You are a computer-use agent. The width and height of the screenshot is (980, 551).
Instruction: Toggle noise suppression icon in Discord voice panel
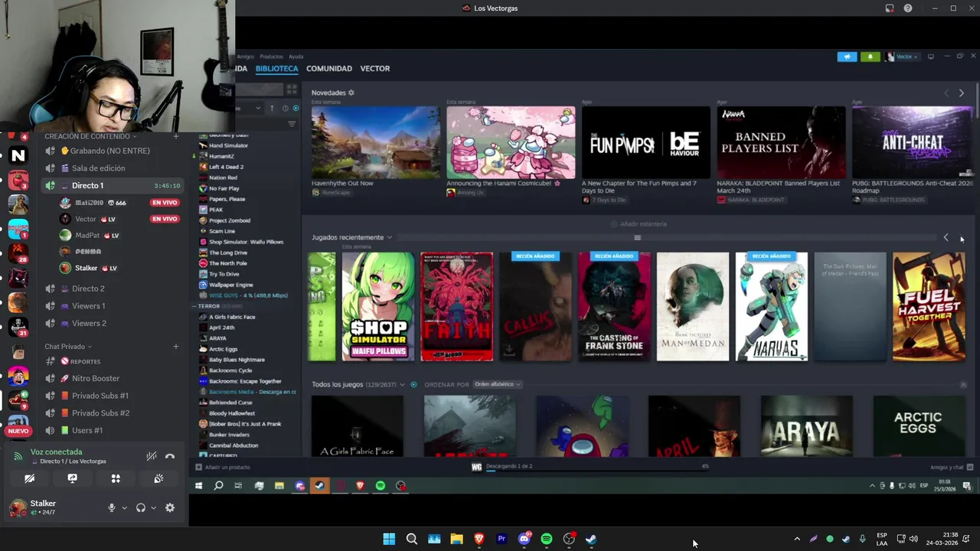pos(152,456)
